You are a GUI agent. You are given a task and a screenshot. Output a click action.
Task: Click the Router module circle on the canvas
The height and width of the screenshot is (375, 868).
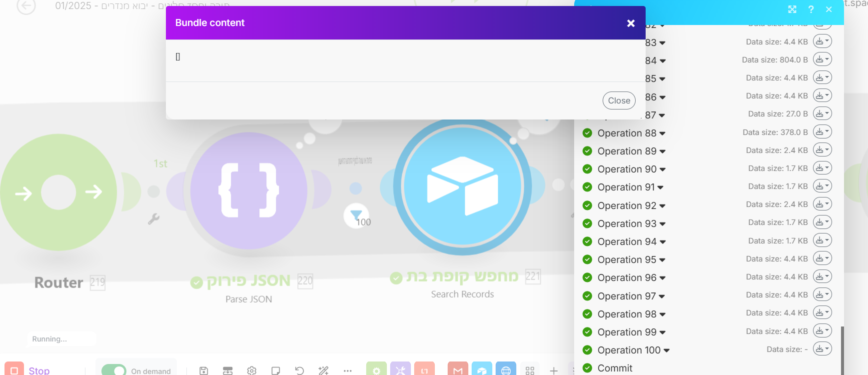tap(58, 192)
